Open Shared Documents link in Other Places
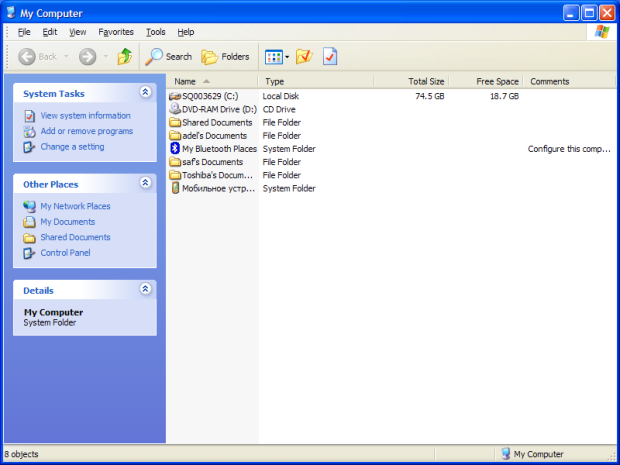The image size is (620, 465). (75, 237)
